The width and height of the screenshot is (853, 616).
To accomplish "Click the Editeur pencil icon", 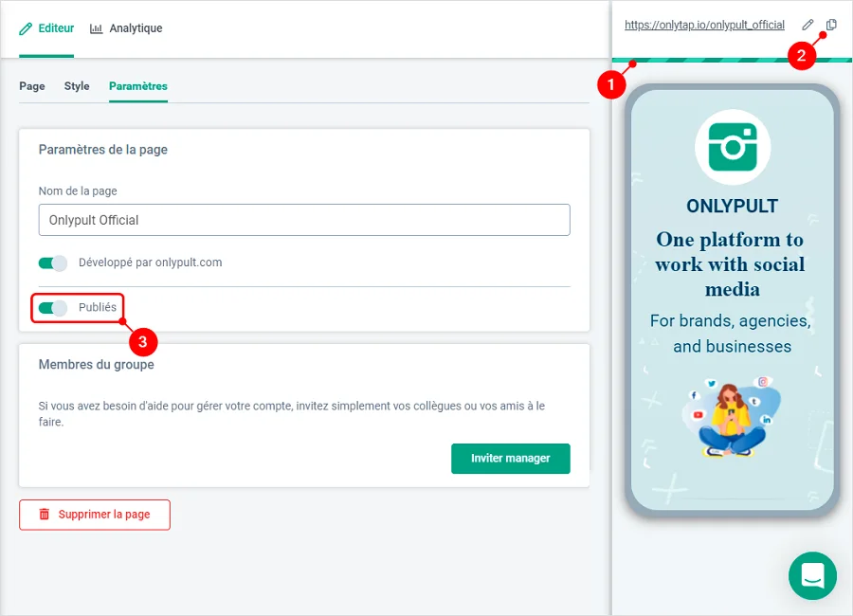I will click(x=26, y=28).
